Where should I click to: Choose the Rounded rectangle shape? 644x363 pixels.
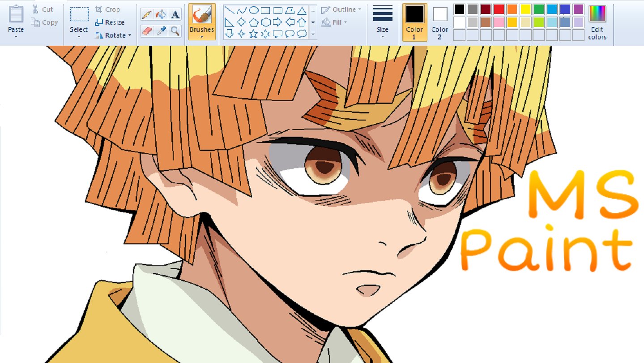[x=277, y=10]
